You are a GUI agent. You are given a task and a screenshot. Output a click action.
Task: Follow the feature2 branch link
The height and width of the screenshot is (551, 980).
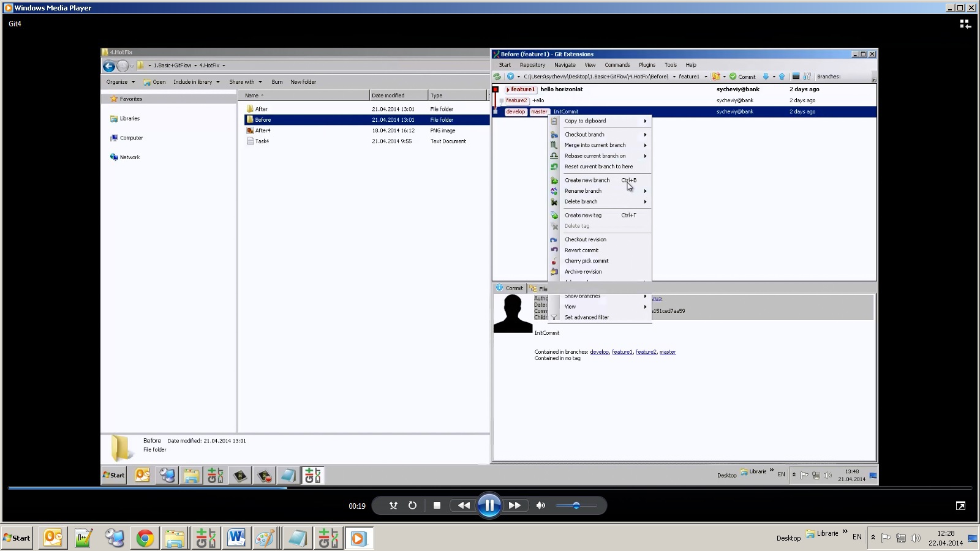click(646, 352)
